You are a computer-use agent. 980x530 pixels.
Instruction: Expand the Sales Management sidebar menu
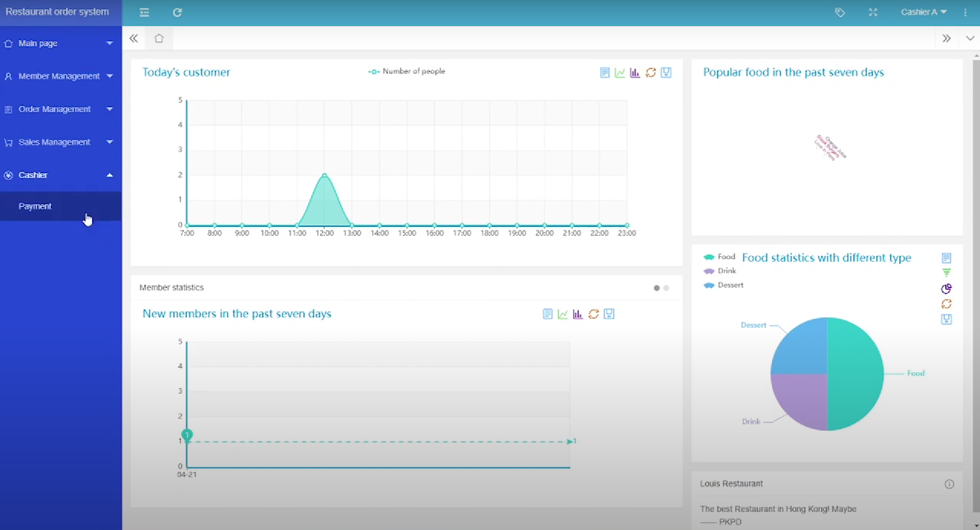(61, 142)
